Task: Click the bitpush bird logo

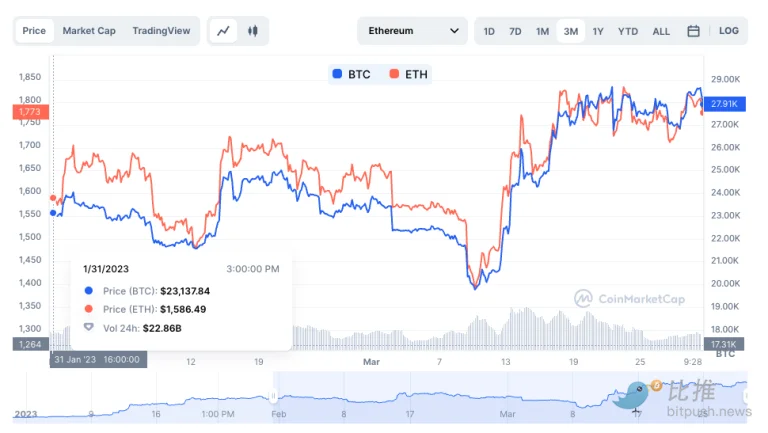Action: pyautogui.click(x=634, y=395)
